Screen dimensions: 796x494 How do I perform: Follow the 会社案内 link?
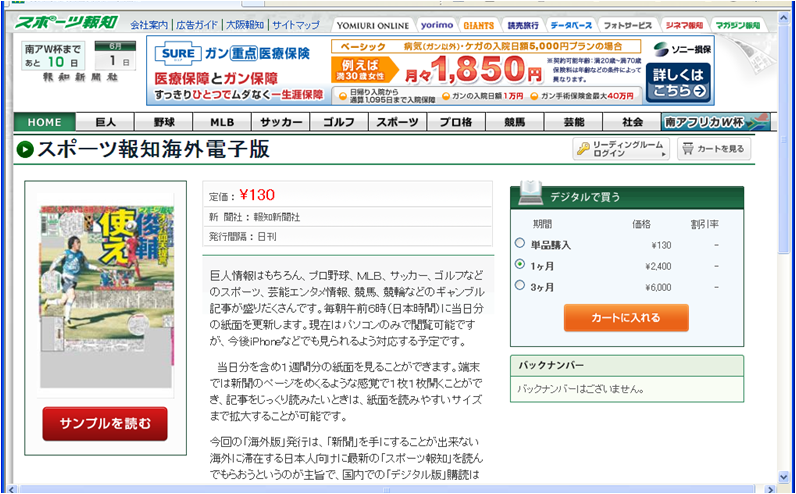149,25
